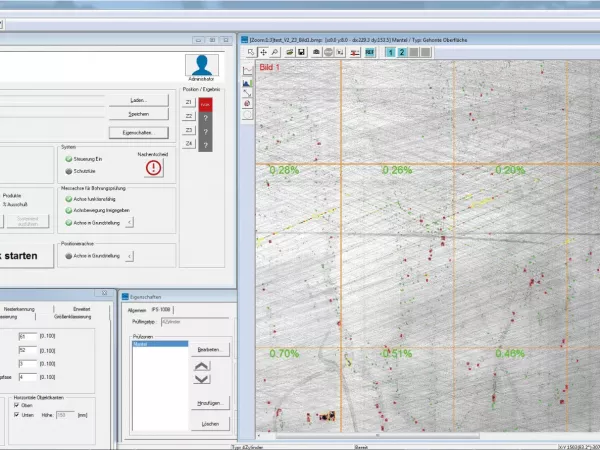
Task: Move test zone up with arrow button
Action: [202, 367]
